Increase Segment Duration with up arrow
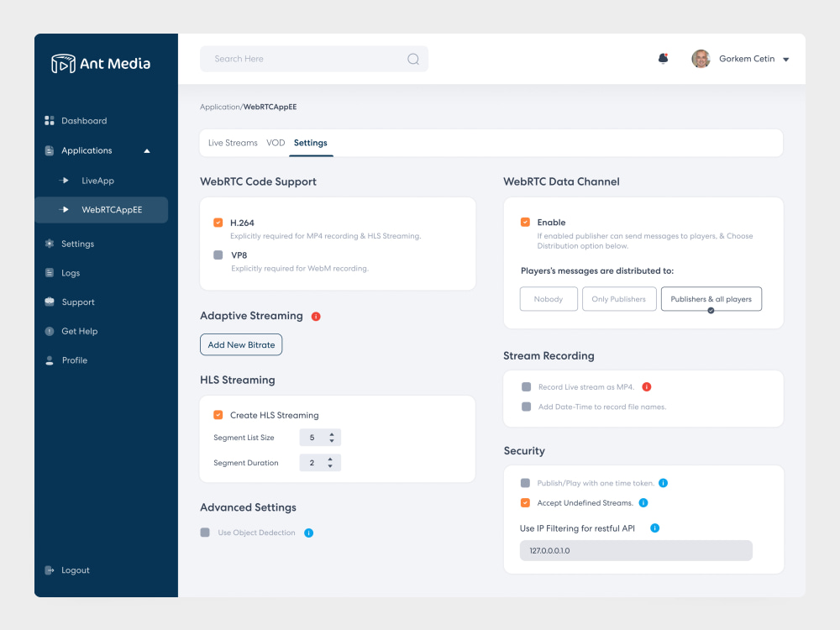This screenshot has width=840, height=630. [x=330, y=459]
